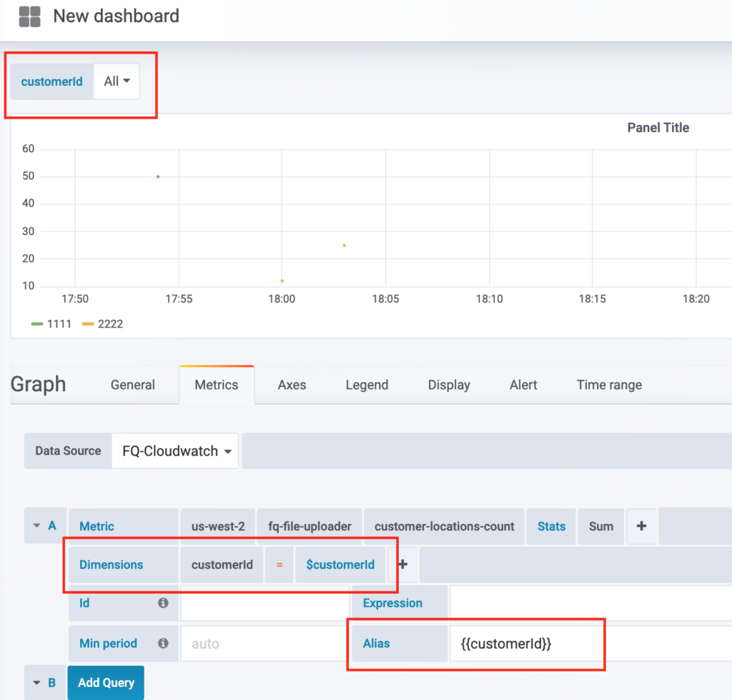Click the Panel Title header
Screen dimensions: 732x700
coord(658,127)
